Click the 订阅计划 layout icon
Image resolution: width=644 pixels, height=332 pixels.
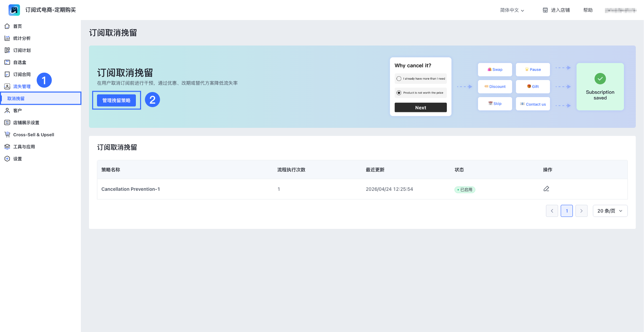point(7,50)
